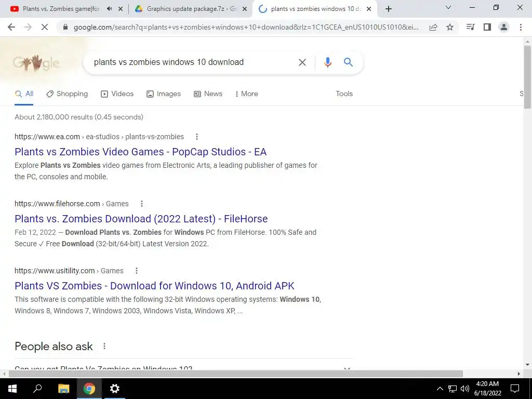This screenshot has height=399, width=532.
Task: Open Windows taskbar search
Action: pyautogui.click(x=37, y=389)
